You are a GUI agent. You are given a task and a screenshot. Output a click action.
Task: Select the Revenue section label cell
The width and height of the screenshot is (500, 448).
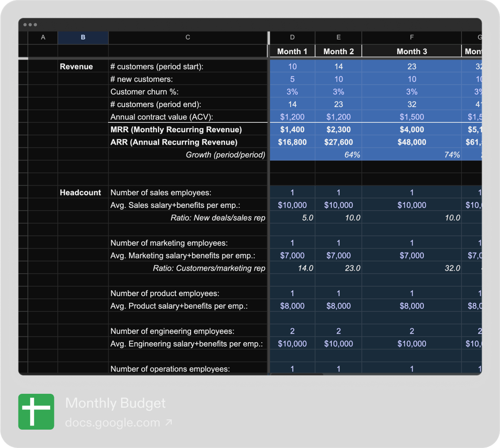point(76,67)
